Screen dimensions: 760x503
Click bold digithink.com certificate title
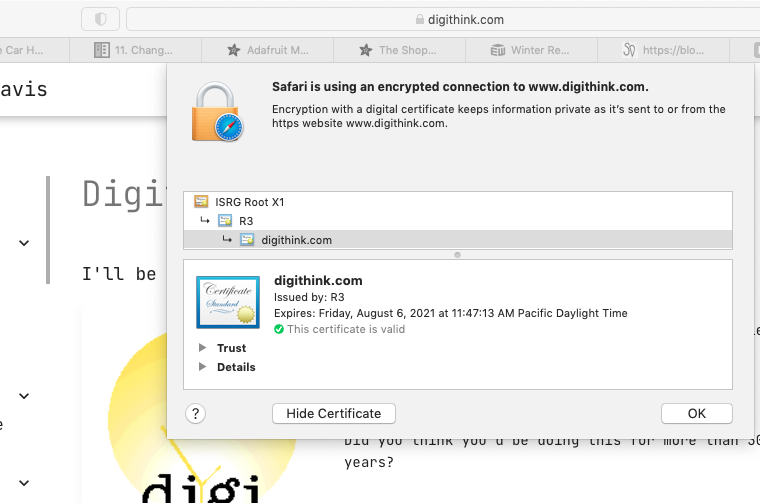(x=318, y=281)
